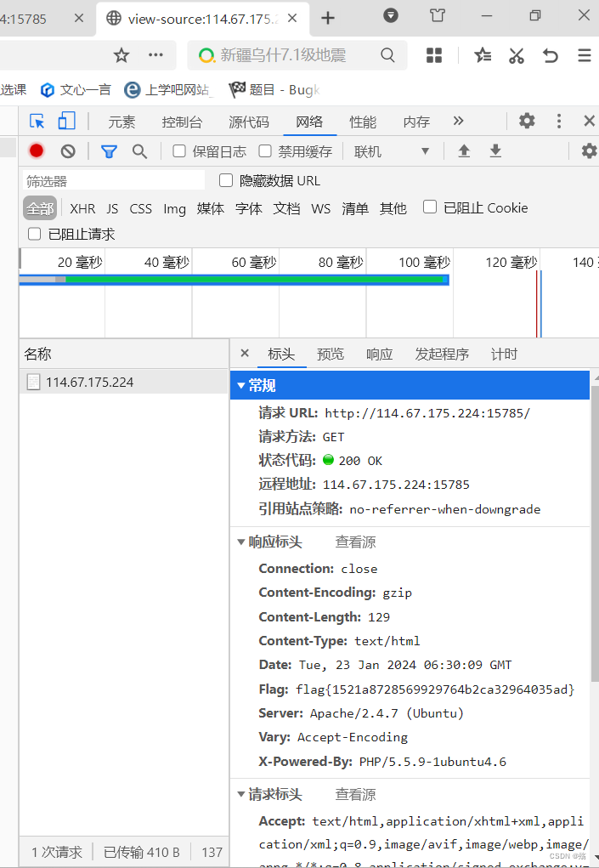Click the headers pane vertical scrollbar
Screen dimensions: 599x868
595,534
